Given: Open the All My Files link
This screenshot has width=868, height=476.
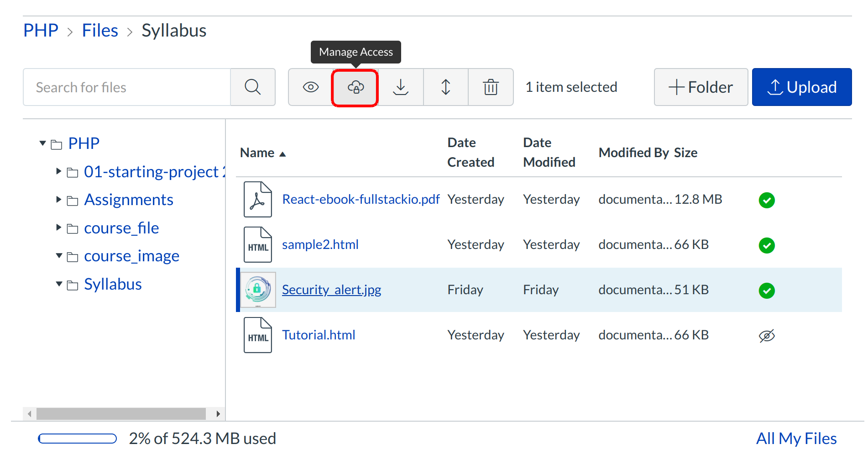Looking at the screenshot, I should pos(796,439).
